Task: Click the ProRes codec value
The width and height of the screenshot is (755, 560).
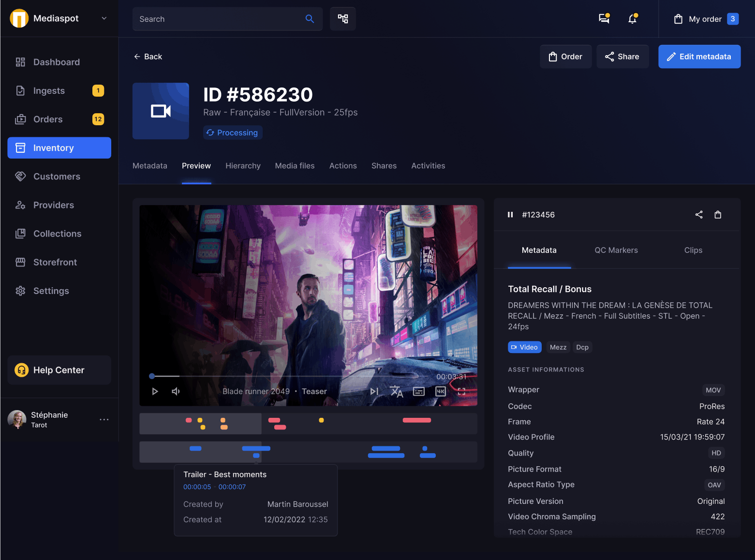Action: [712, 406]
